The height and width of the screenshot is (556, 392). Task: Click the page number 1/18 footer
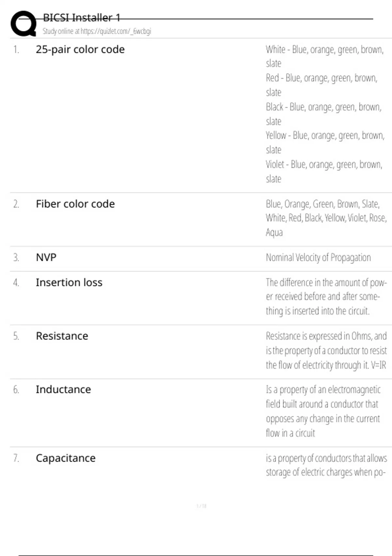coord(201,506)
